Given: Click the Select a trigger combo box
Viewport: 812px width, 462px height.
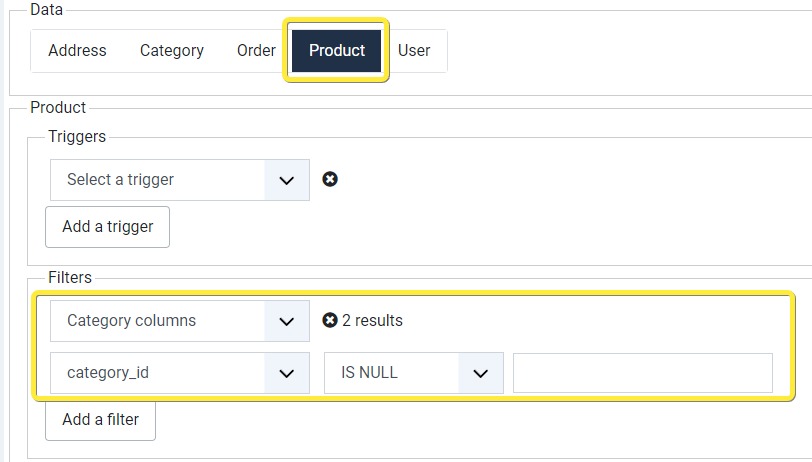Looking at the screenshot, I should (180, 180).
